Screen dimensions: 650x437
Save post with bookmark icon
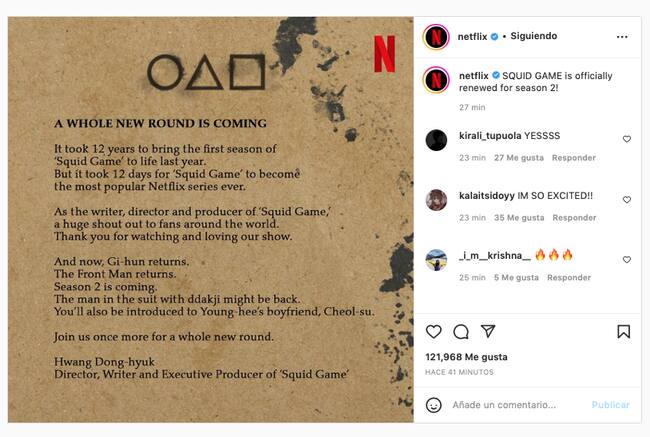623,332
